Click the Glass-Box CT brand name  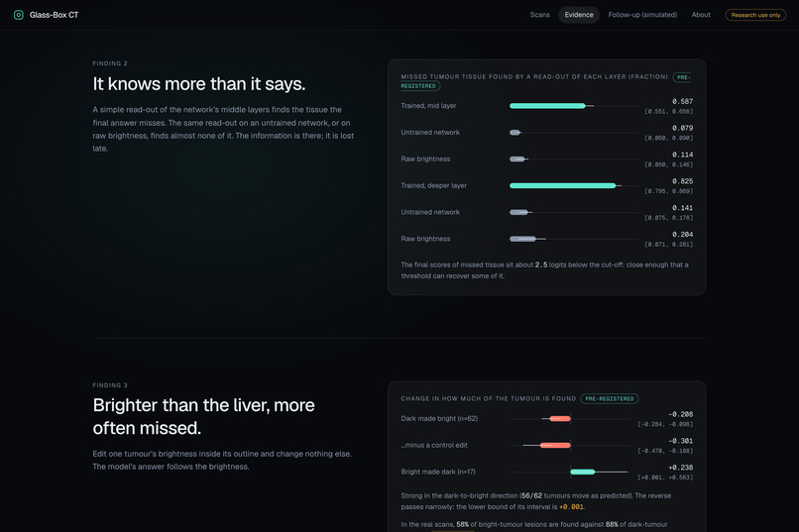54,15
